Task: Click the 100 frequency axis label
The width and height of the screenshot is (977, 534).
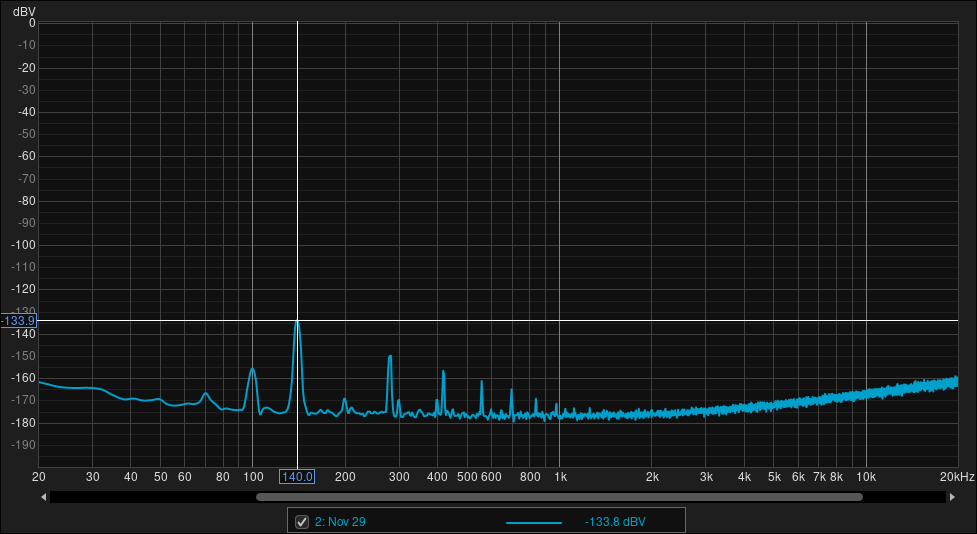Action: click(x=253, y=477)
